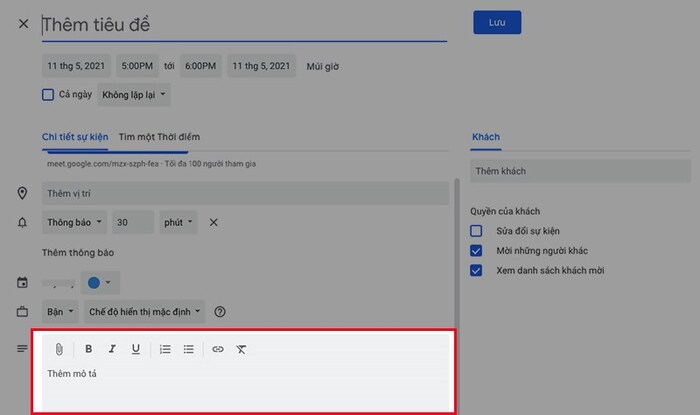Remove formatting from description text
The width and height of the screenshot is (700, 415).
[242, 349]
